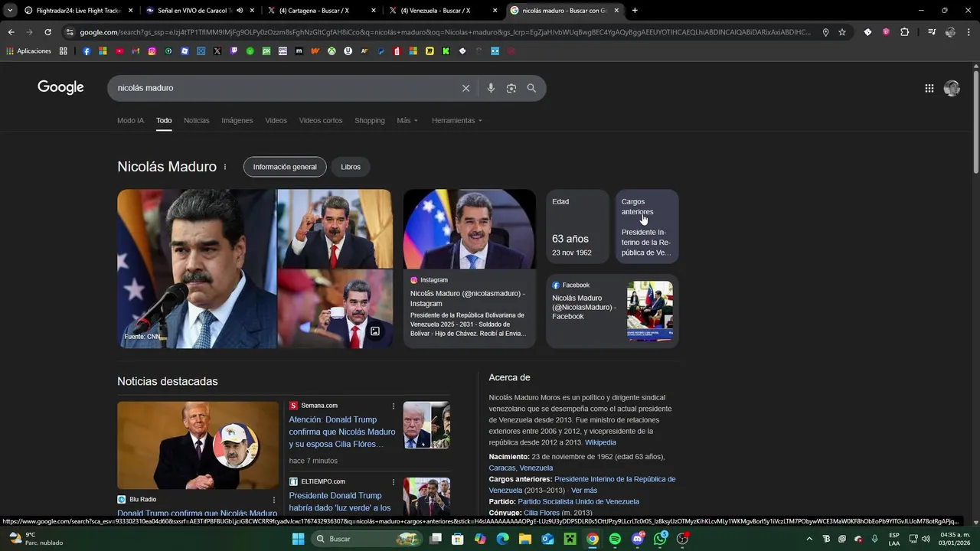Switch to Modo IA tab
The image size is (980, 551).
pos(130,120)
